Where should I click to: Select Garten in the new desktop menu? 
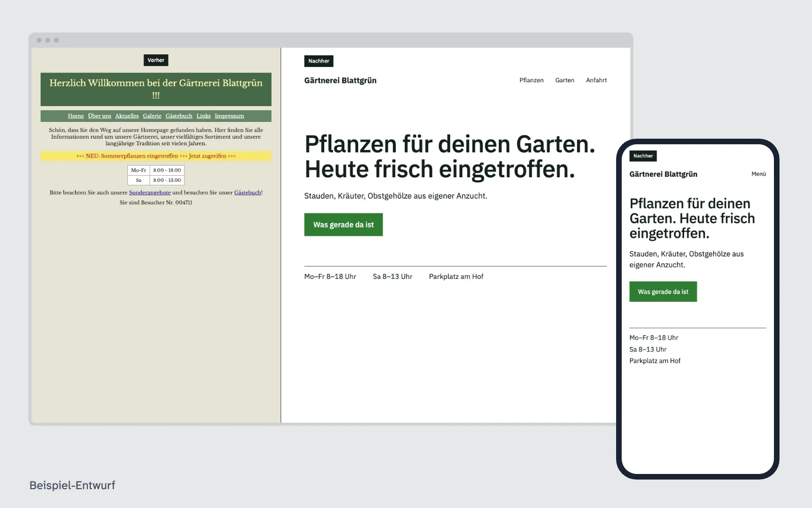click(x=565, y=80)
